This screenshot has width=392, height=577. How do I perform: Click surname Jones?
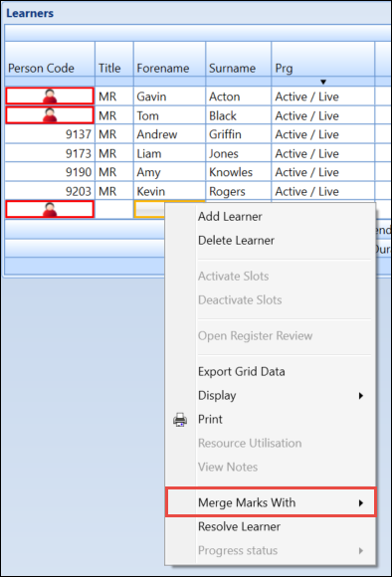click(224, 153)
